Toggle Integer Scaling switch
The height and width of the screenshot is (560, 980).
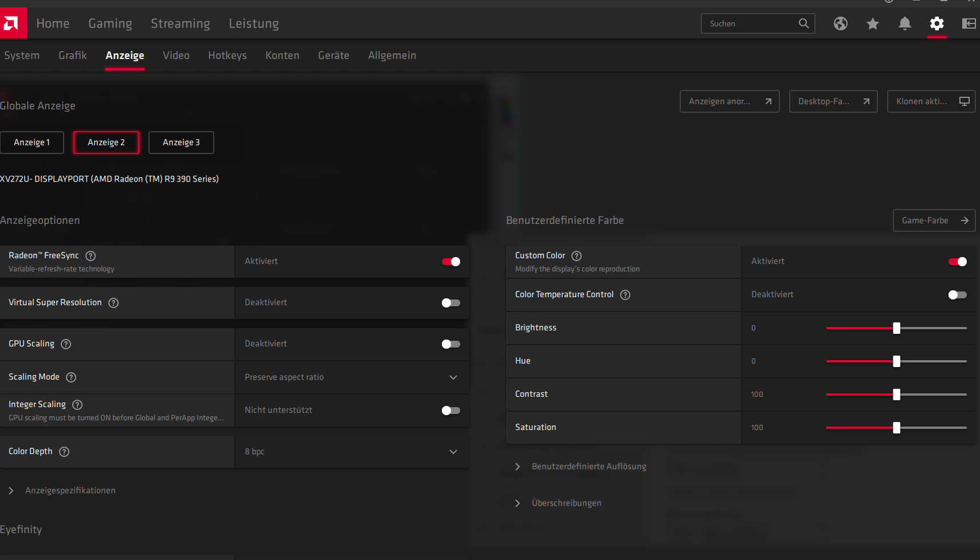pos(451,411)
